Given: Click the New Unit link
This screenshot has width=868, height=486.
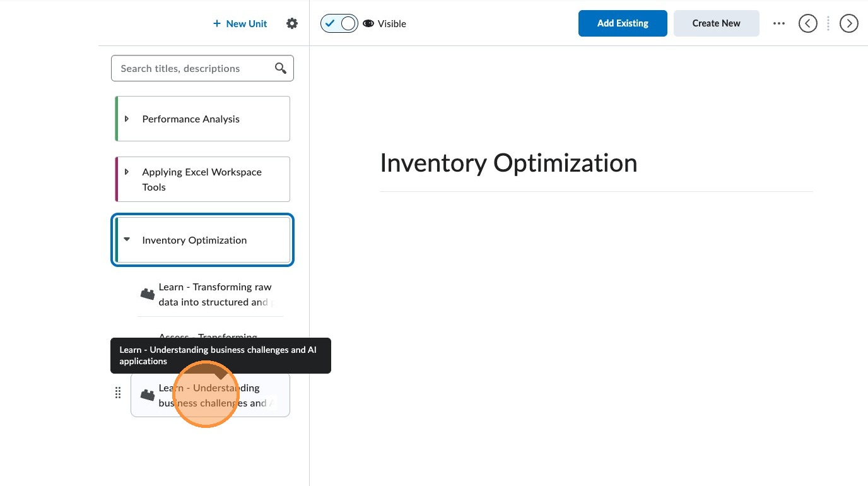Looking at the screenshot, I should tap(240, 23).
